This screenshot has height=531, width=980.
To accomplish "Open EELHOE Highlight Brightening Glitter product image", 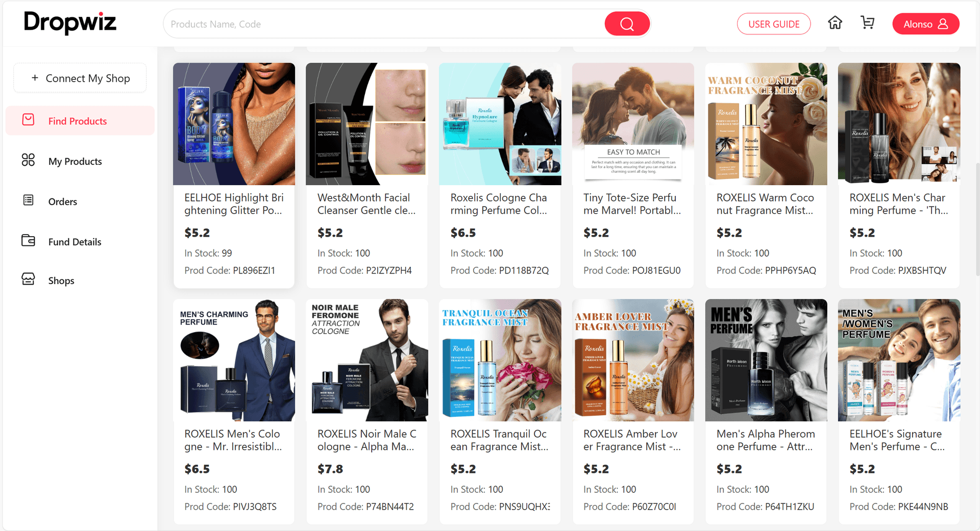I will pos(234,124).
